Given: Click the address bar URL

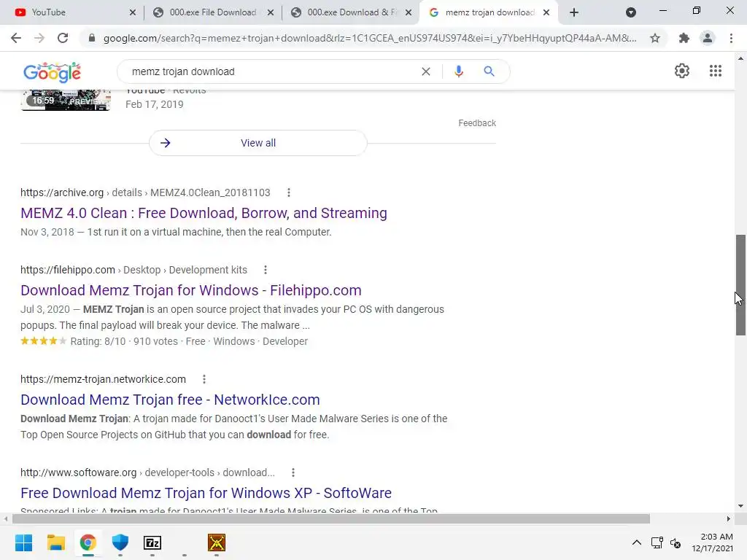Looking at the screenshot, I should (x=370, y=38).
